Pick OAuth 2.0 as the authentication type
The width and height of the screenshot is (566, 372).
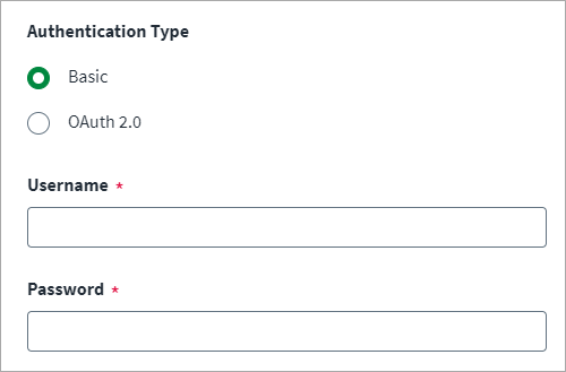(x=38, y=123)
